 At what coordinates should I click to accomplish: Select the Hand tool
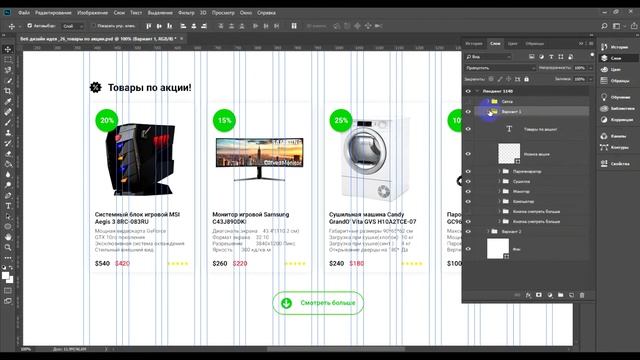(x=8, y=237)
